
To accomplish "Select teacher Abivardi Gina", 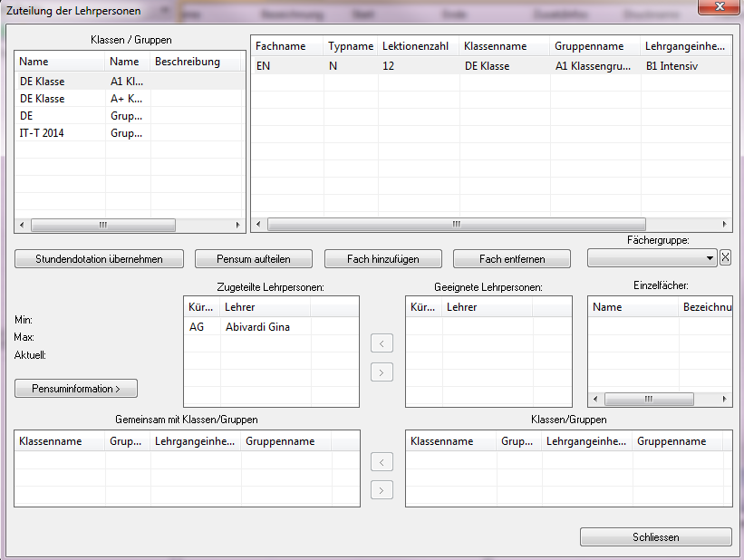I will (257, 327).
